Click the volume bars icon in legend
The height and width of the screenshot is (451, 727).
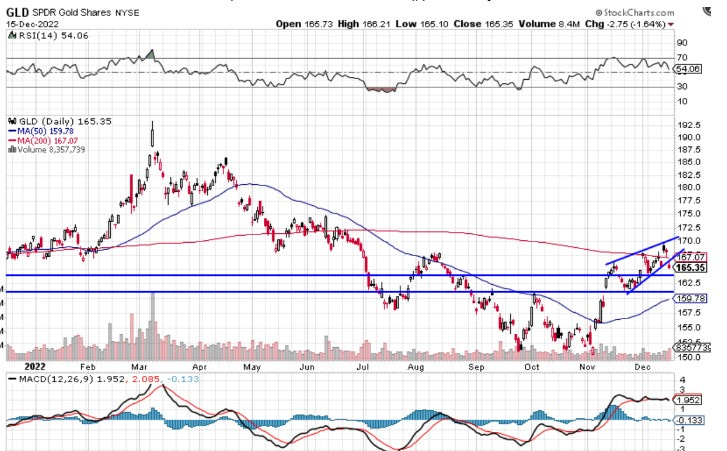click(x=13, y=150)
